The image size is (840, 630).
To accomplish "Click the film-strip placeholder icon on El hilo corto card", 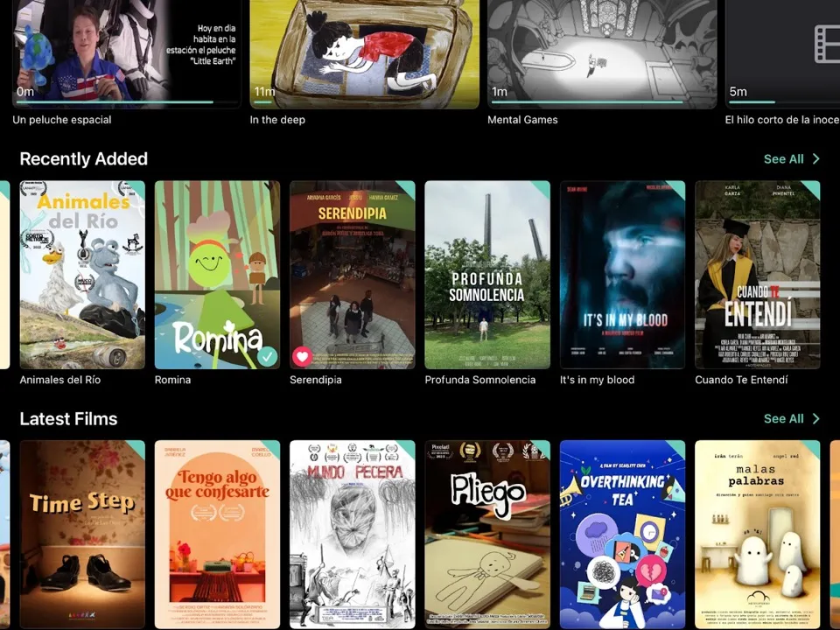I will pos(827,44).
